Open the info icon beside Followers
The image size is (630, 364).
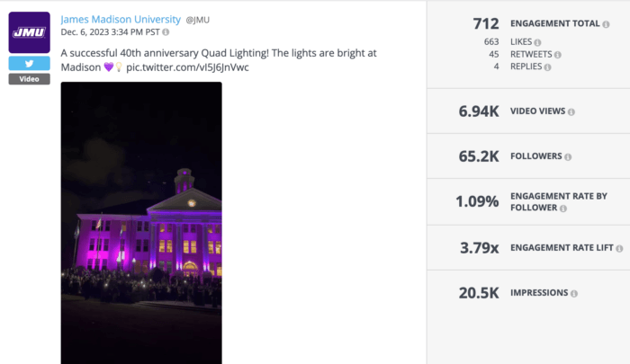tap(569, 156)
